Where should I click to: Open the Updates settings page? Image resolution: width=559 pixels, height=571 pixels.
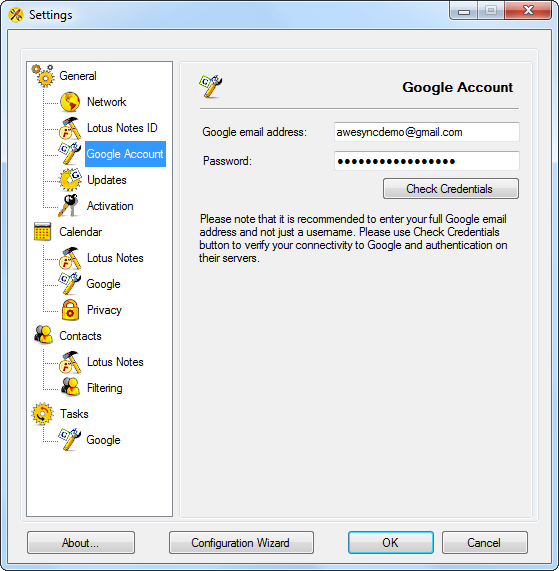pyautogui.click(x=107, y=180)
